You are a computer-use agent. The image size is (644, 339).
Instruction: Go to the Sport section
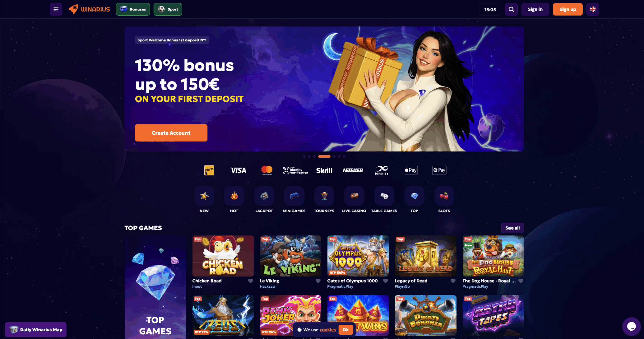click(168, 9)
